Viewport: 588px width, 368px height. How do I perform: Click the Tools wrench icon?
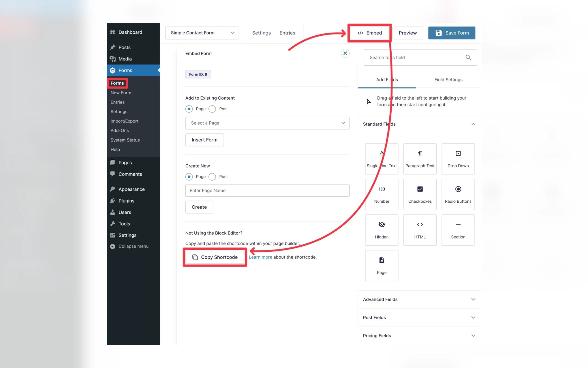[x=113, y=224]
